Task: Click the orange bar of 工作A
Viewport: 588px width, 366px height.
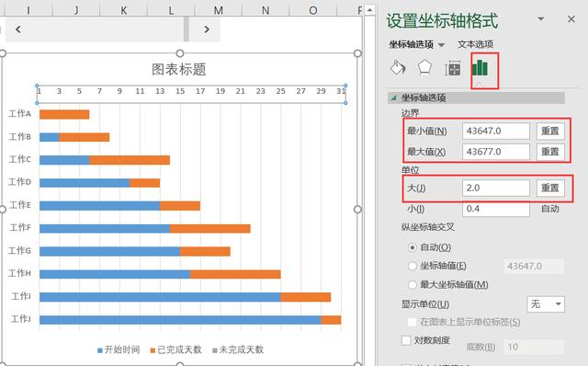Action: (x=64, y=115)
